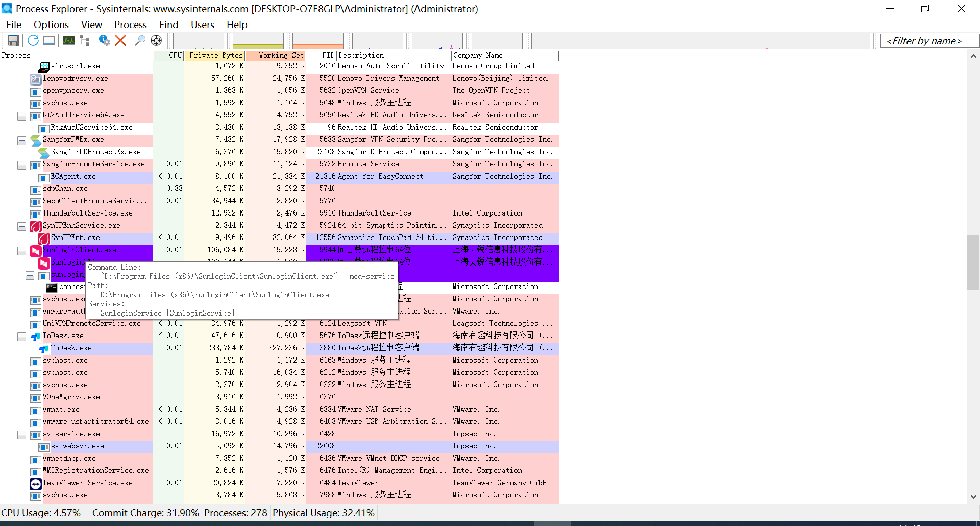
Task: Toggle process tree view icon
Action: click(x=85, y=40)
